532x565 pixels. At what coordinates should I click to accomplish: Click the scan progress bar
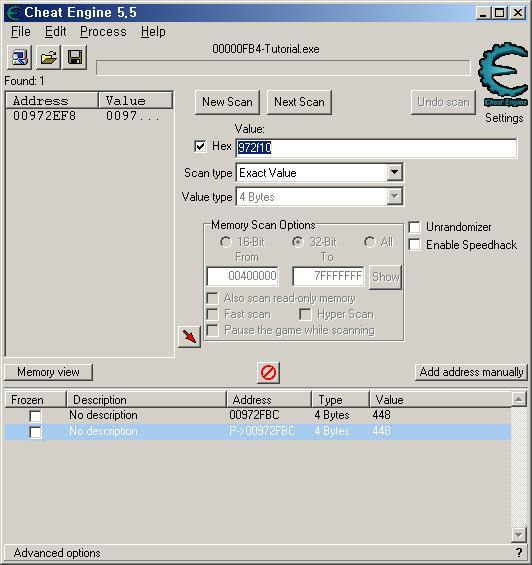point(283,68)
